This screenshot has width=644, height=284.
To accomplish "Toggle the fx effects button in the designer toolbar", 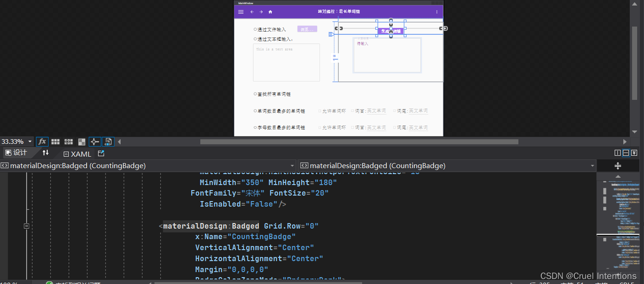I will pos(42,142).
